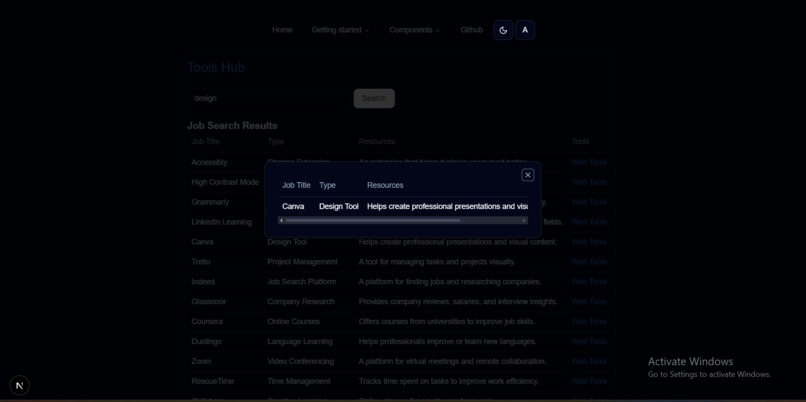This screenshot has height=402, width=806.
Task: Open Web Tools link for LinkedIn Learning
Action: 589,222
